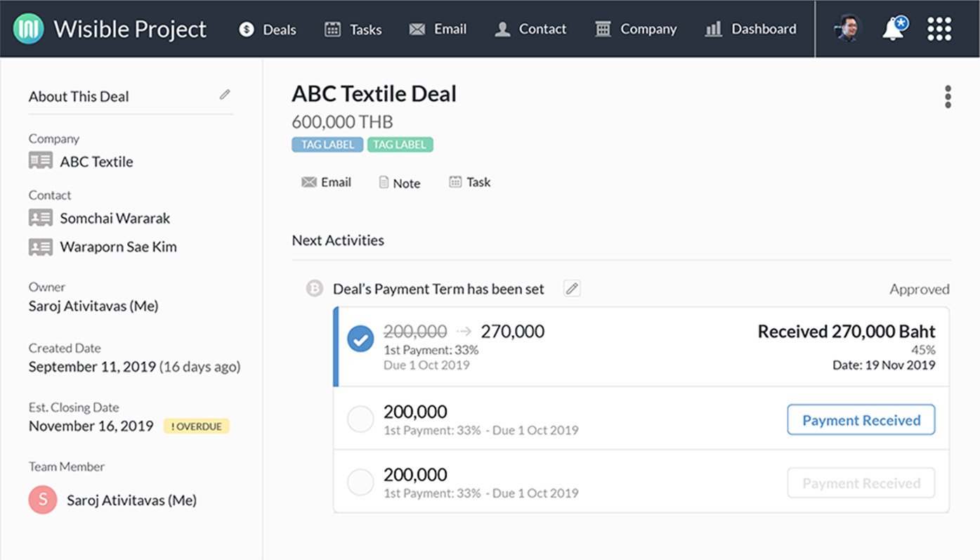Click the OVERDUE badge
Image resolution: width=980 pixels, height=560 pixels.
point(197,426)
